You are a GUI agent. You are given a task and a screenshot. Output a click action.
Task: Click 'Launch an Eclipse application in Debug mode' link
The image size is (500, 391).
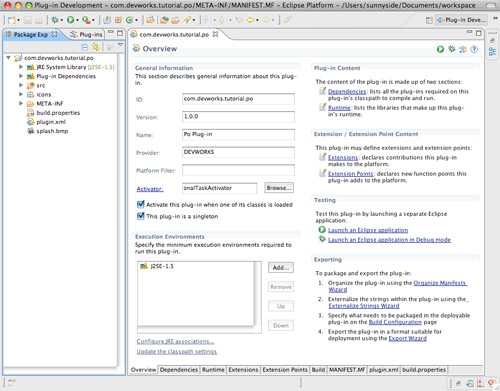[x=389, y=240]
